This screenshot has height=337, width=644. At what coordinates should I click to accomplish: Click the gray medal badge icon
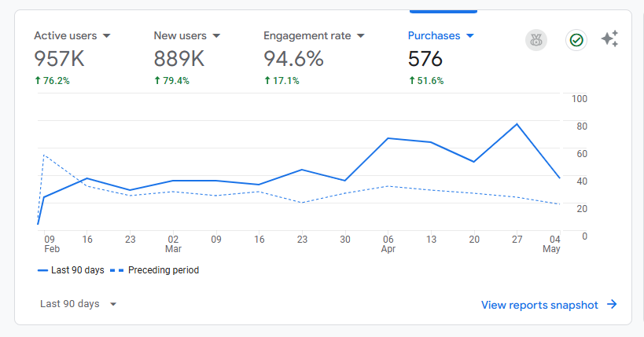click(536, 40)
